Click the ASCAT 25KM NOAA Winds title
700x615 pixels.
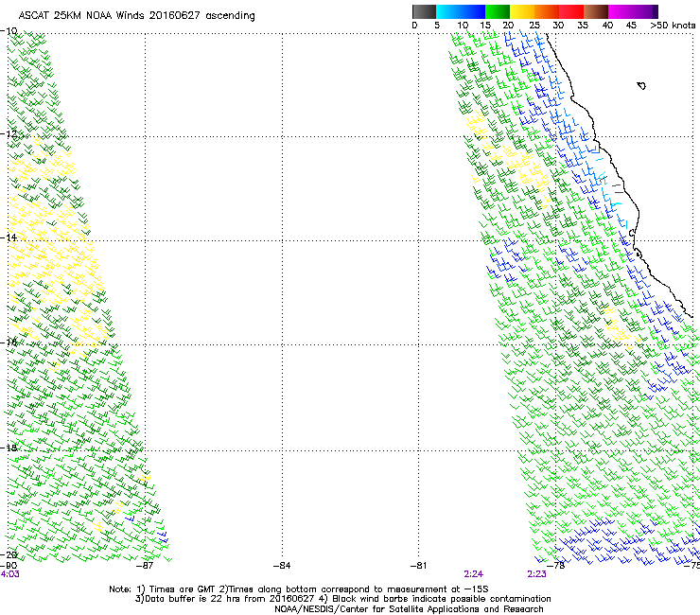pyautogui.click(x=136, y=16)
